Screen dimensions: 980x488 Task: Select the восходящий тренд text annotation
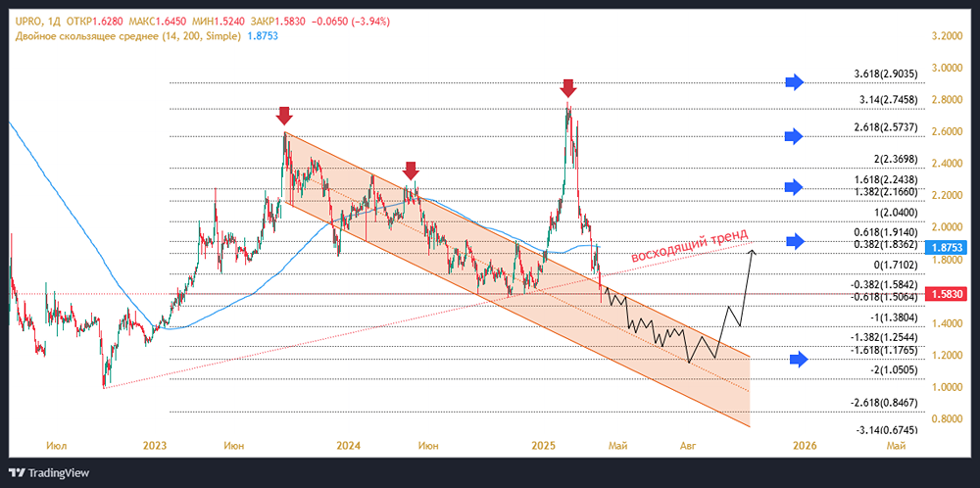click(x=689, y=246)
